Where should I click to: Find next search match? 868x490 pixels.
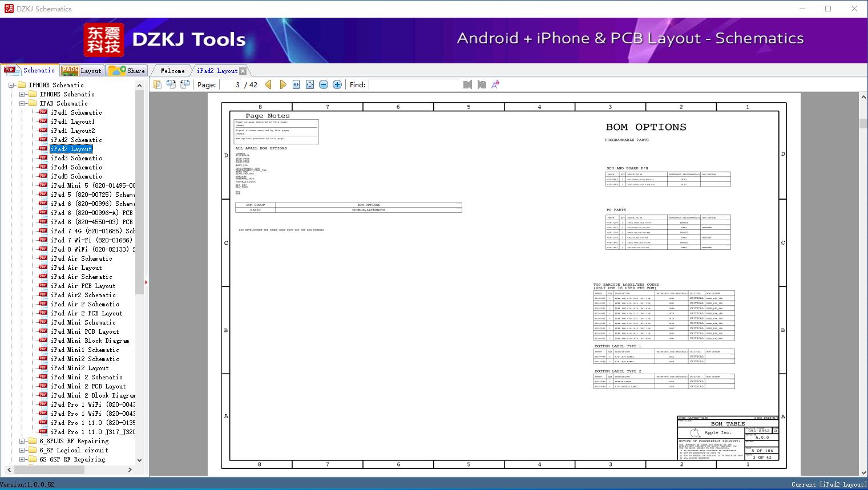(482, 84)
